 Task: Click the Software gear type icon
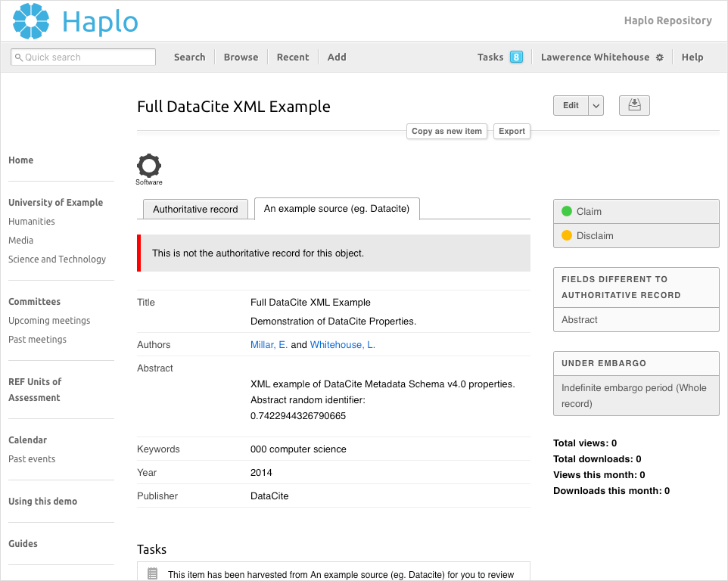pyautogui.click(x=149, y=166)
